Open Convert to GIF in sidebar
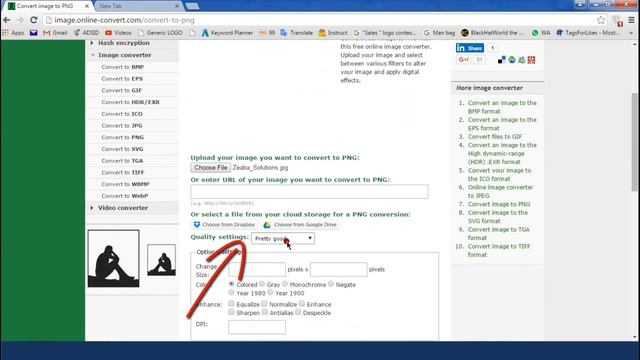 (x=122, y=91)
